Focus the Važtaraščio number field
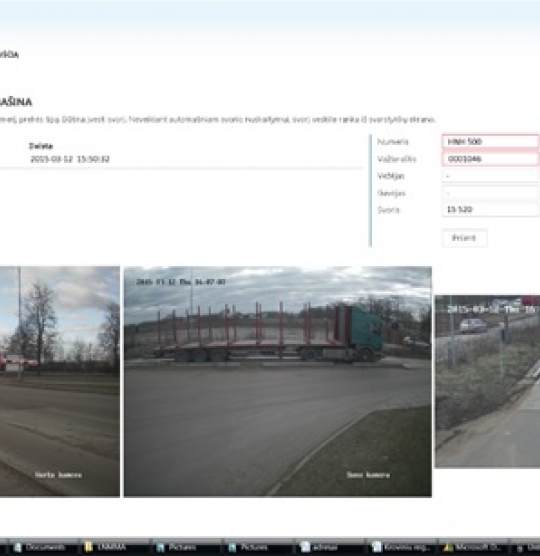540x556 pixels. [490, 159]
